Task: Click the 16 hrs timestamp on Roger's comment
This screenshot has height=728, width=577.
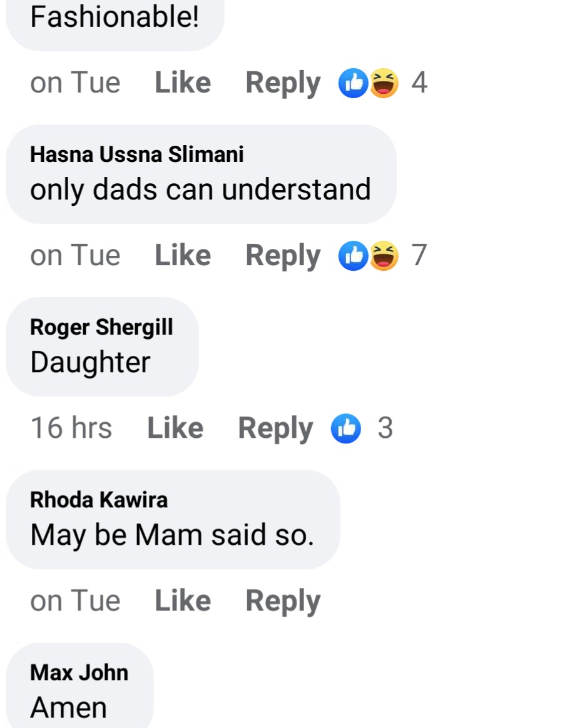Action: 71,428
